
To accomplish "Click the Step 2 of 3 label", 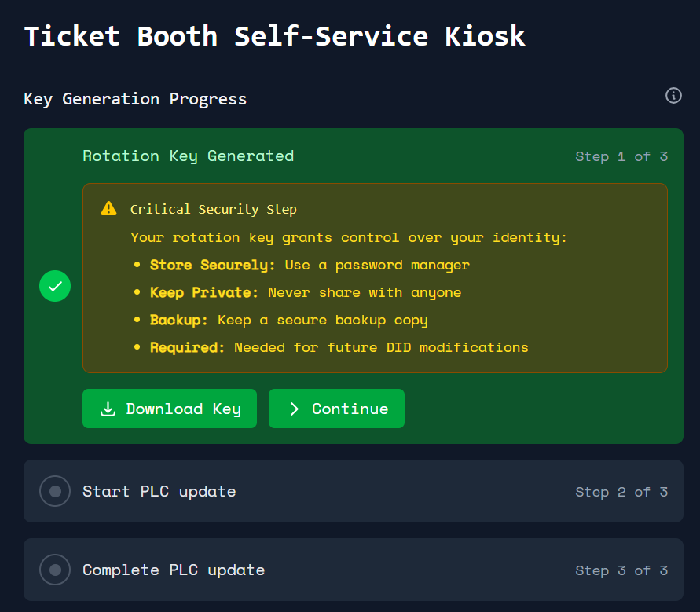I will (x=621, y=492).
